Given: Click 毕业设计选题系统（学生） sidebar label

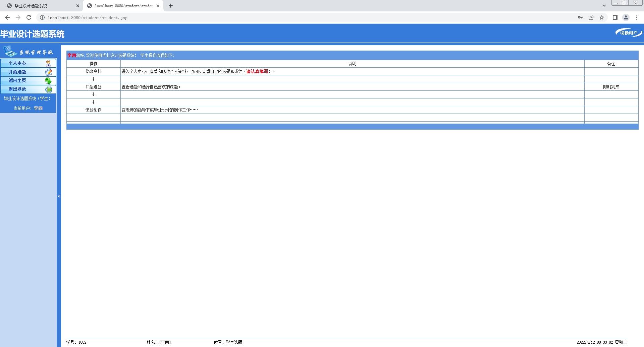Looking at the screenshot, I should point(28,98).
